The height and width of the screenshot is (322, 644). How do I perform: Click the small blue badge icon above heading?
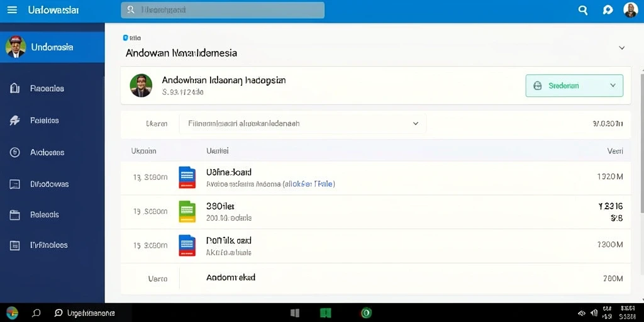pos(126,38)
